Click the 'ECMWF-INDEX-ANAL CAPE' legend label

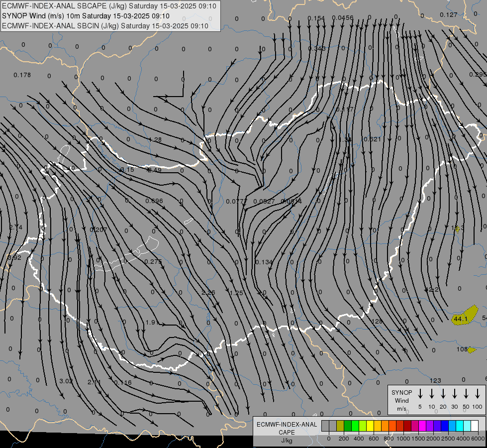(x=287, y=428)
